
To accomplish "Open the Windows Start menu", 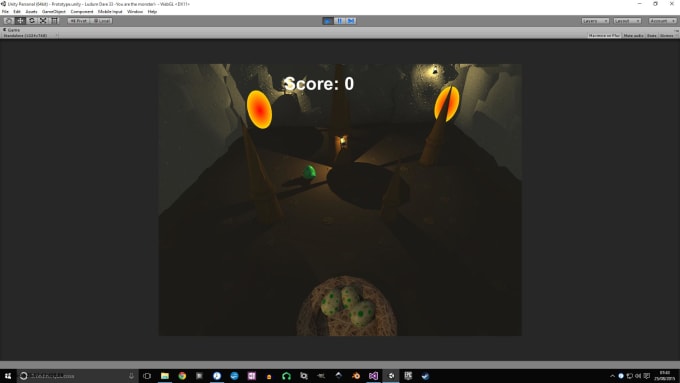I will pos(8,376).
